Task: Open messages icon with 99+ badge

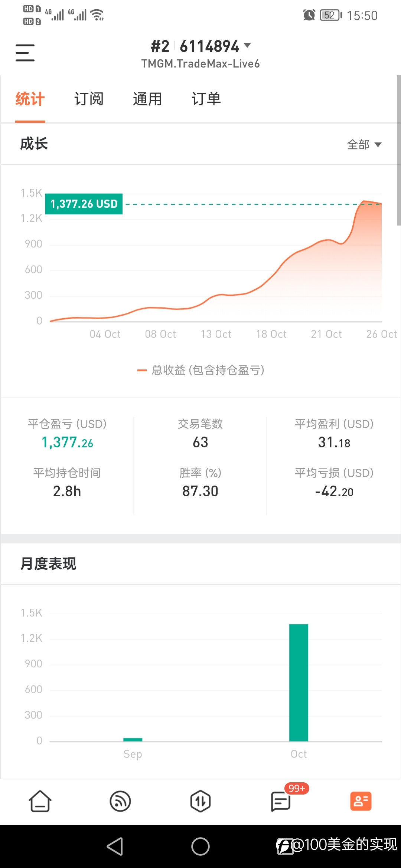Action: 281,801
